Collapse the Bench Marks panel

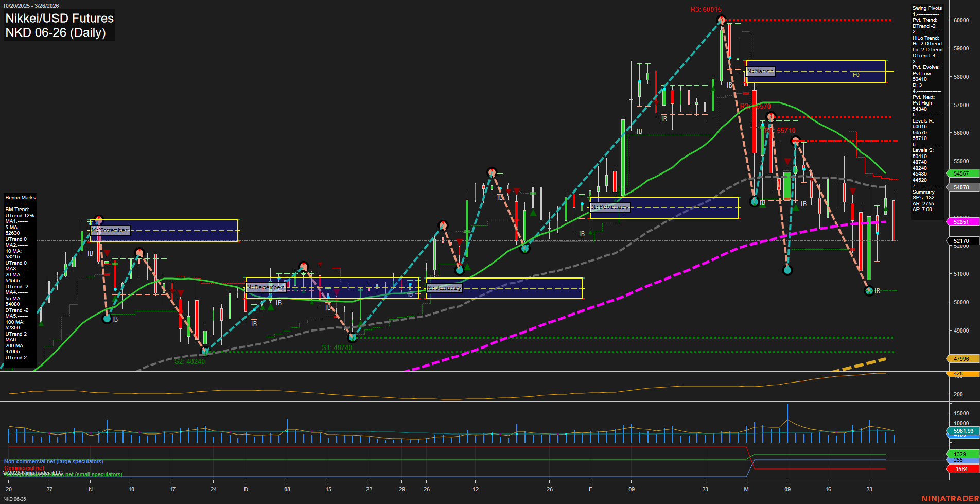point(20,197)
